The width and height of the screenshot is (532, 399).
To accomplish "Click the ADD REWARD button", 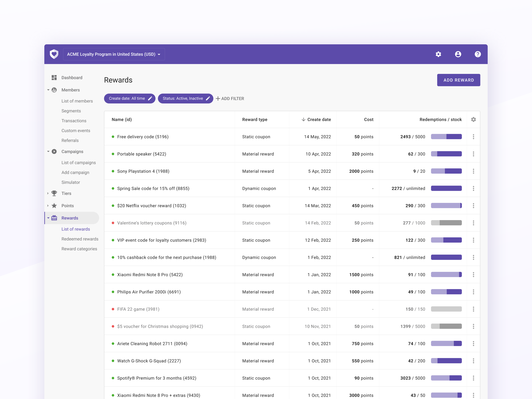I will 458,80.
